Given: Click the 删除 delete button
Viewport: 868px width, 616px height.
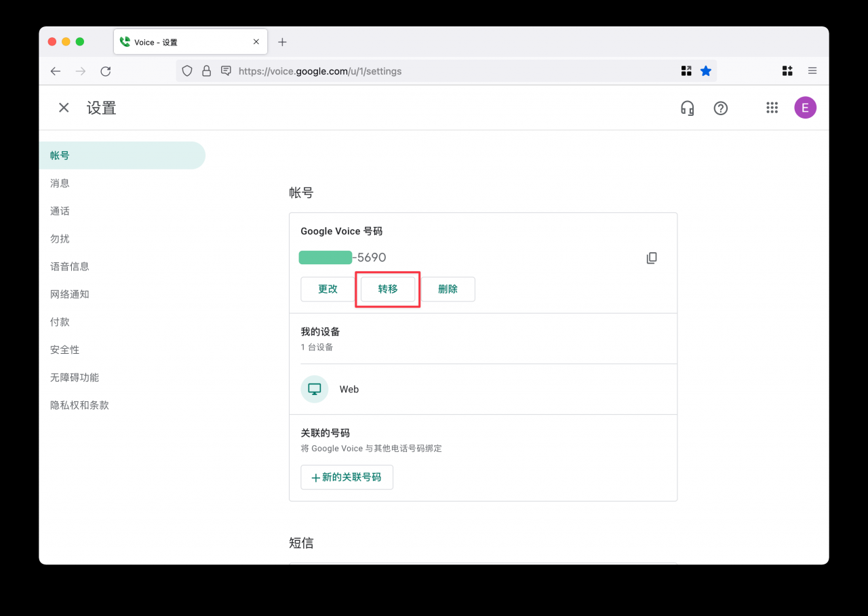Looking at the screenshot, I should 448,289.
